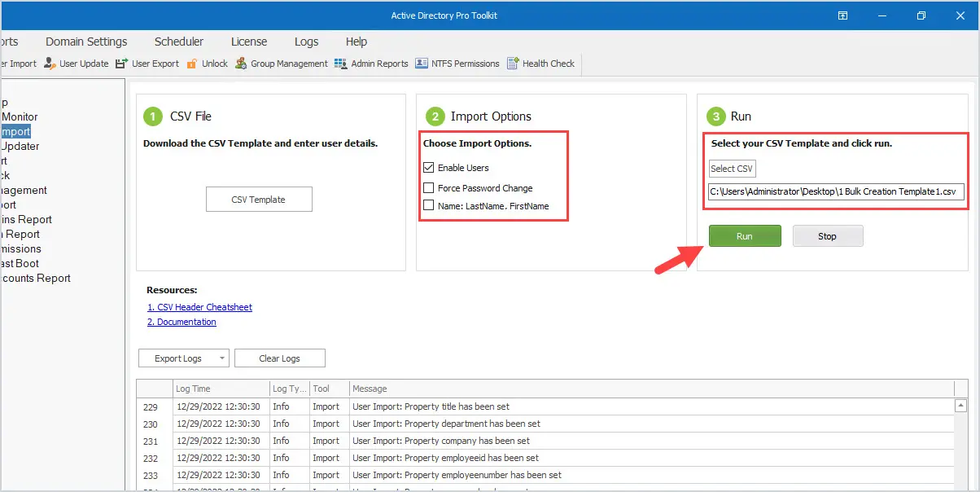The image size is (980, 492).
Task: Open the Documentation link
Action: pos(182,322)
